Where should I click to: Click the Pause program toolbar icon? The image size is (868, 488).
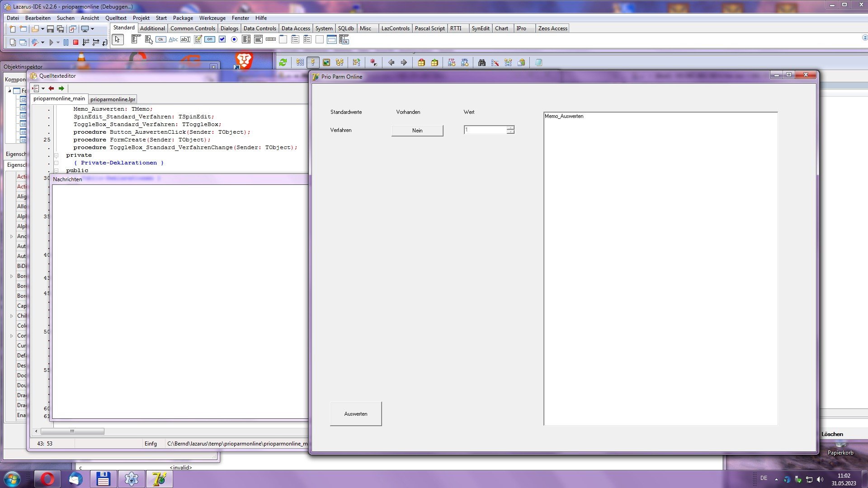tap(66, 42)
